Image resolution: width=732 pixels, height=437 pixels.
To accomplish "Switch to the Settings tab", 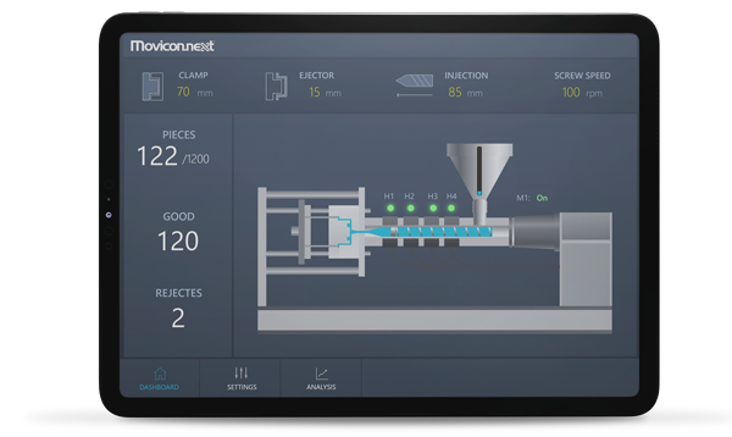I will tap(241, 379).
